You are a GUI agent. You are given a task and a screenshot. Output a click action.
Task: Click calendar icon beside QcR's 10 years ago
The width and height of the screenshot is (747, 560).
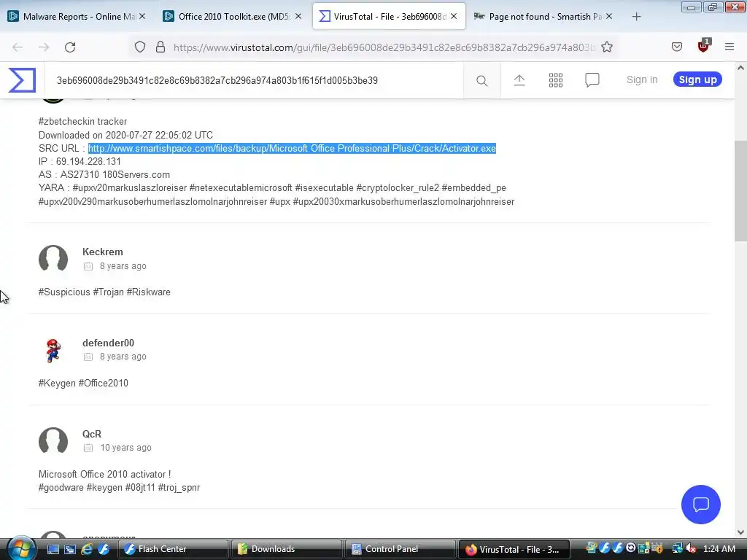coord(88,448)
